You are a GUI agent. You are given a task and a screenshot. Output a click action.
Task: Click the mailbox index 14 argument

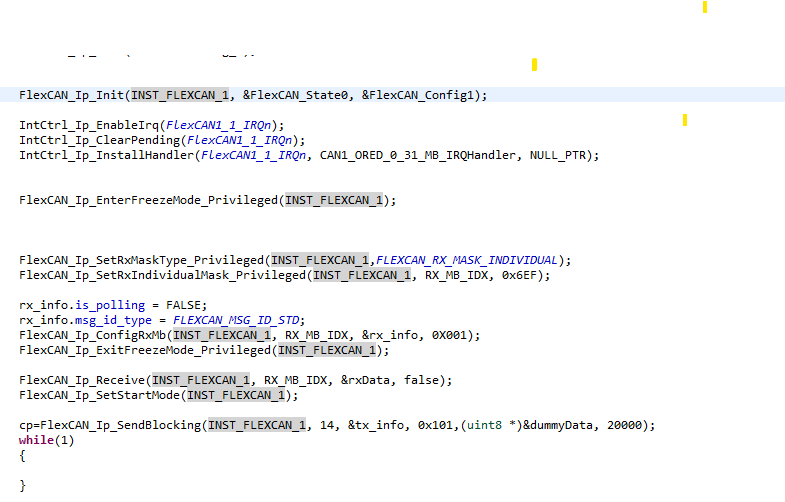click(327, 425)
